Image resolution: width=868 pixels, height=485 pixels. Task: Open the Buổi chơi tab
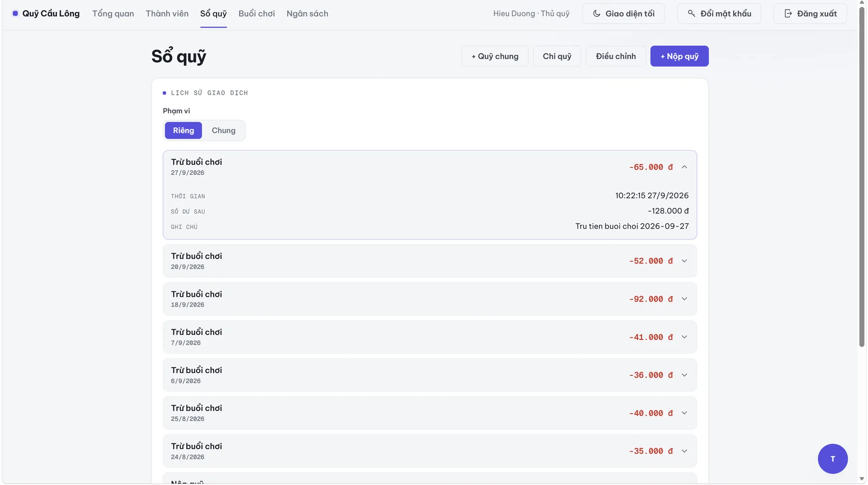click(x=257, y=14)
